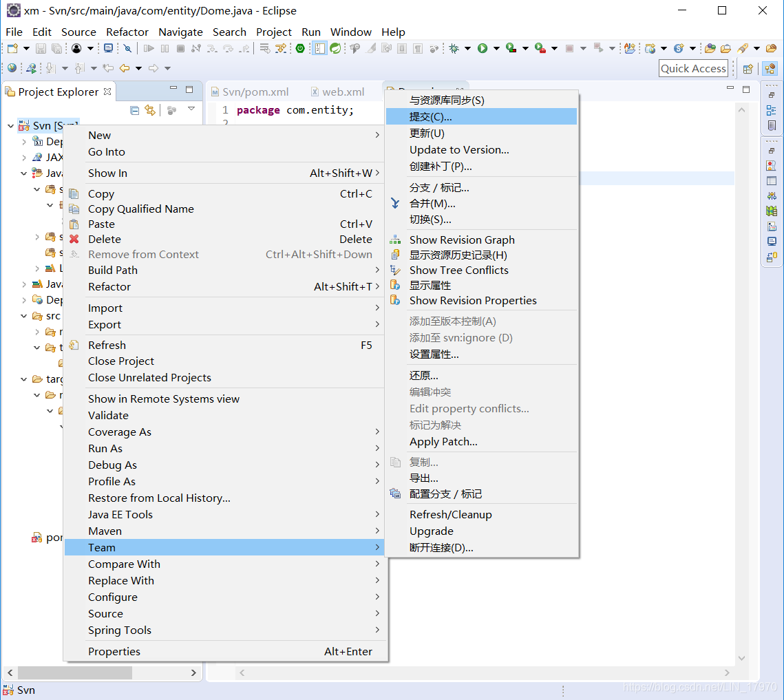Screen dimensions: 784x700
Task: Click Project Explorer scrollbar right arrow
Action: 193,672
